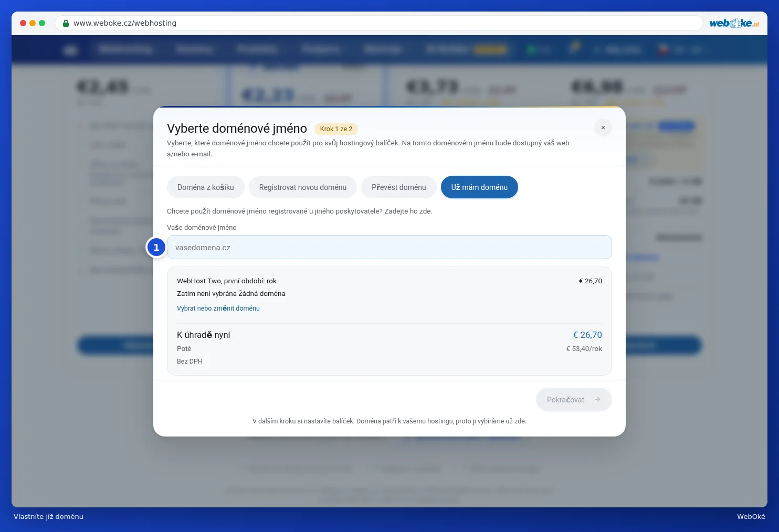Click the Pokračovat button
The image size is (779, 532).
pyautogui.click(x=574, y=399)
